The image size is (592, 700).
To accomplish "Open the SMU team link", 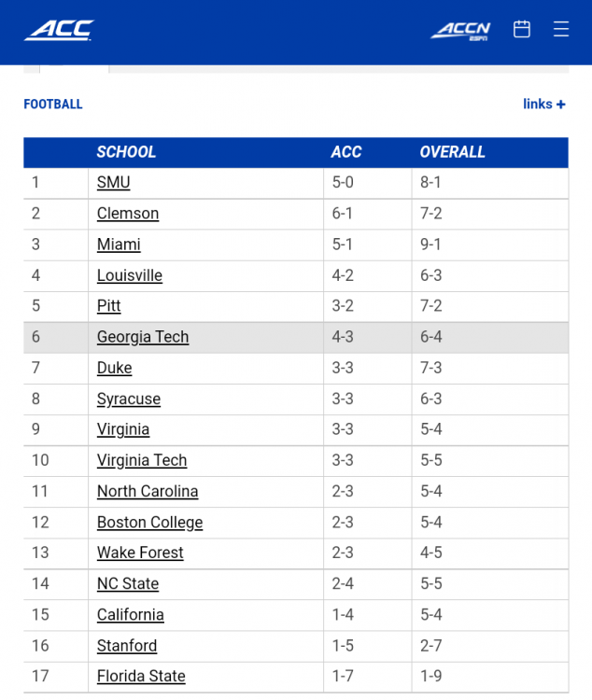I will click(x=113, y=183).
